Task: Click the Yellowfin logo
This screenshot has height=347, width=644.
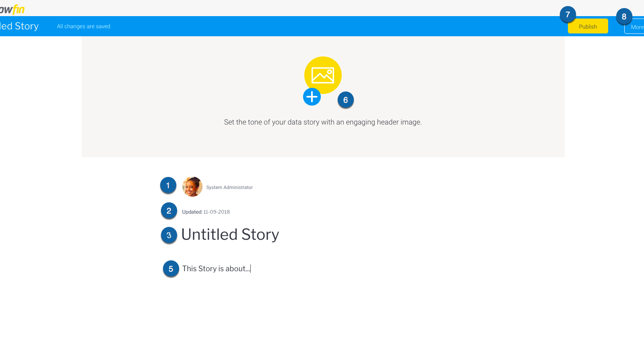Action: coord(12,9)
